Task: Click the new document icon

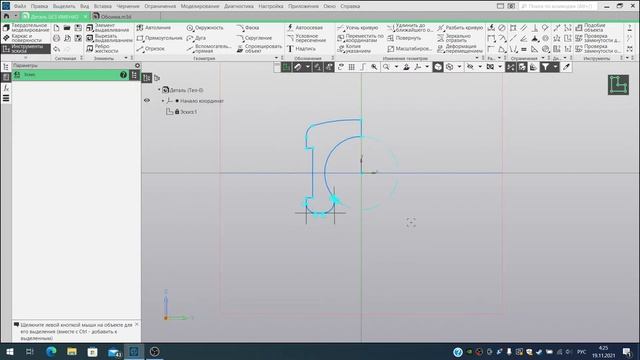Action: coord(56,27)
